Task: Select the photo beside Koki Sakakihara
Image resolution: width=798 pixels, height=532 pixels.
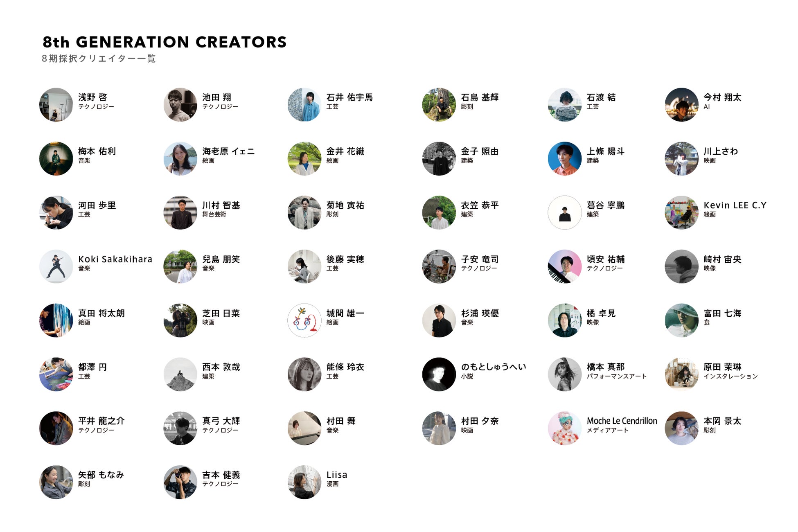Action: point(56,266)
